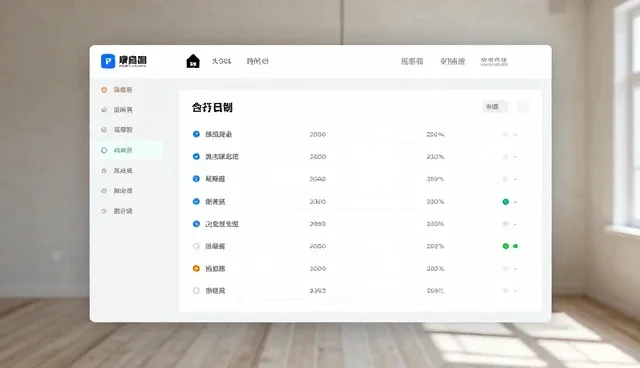Open the second sidebar item's icon

point(104,110)
